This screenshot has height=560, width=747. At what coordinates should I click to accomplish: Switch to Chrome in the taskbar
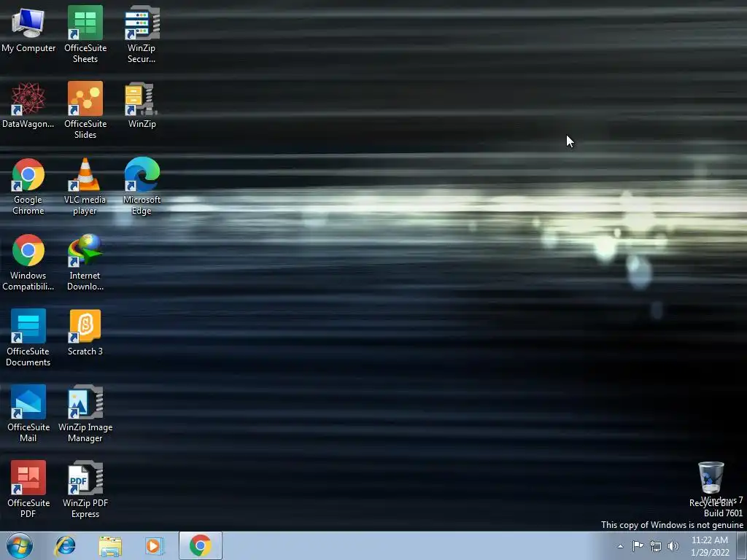201,545
